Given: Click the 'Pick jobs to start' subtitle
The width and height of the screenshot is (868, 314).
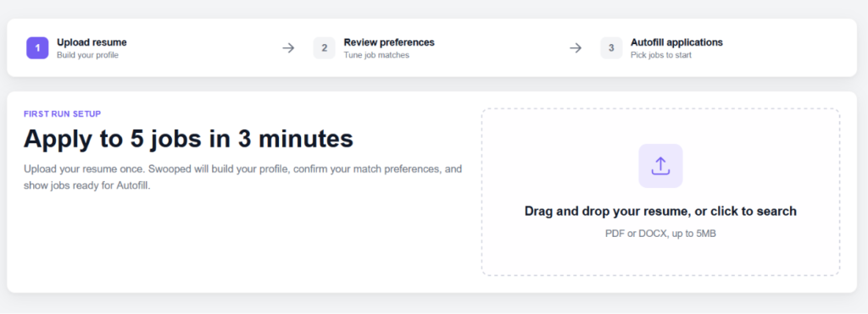Looking at the screenshot, I should coord(661,55).
